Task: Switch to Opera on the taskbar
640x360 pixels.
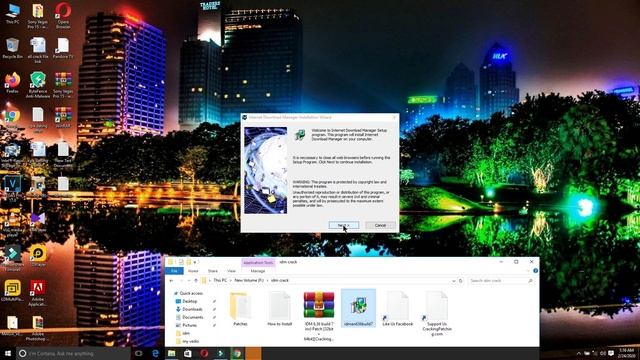Action: 204,353
